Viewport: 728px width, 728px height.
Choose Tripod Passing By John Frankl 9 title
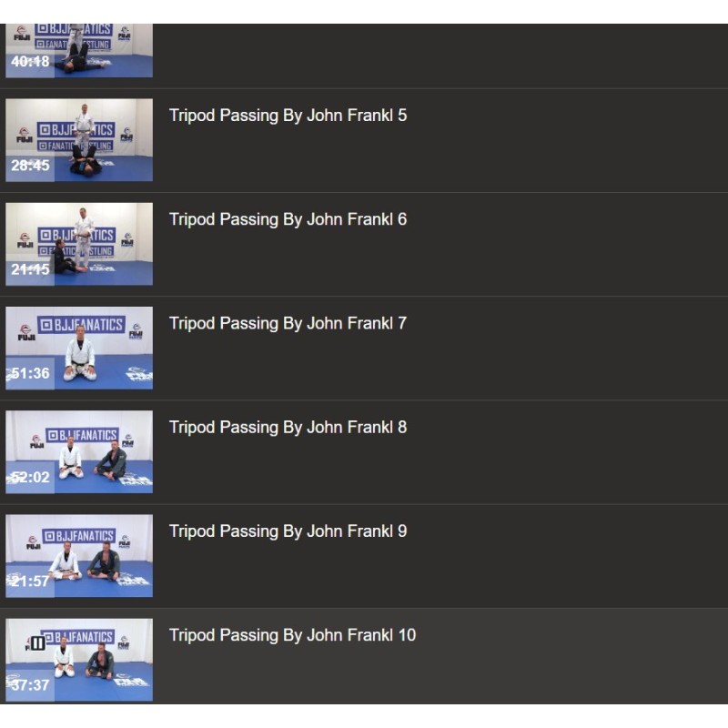point(288,531)
